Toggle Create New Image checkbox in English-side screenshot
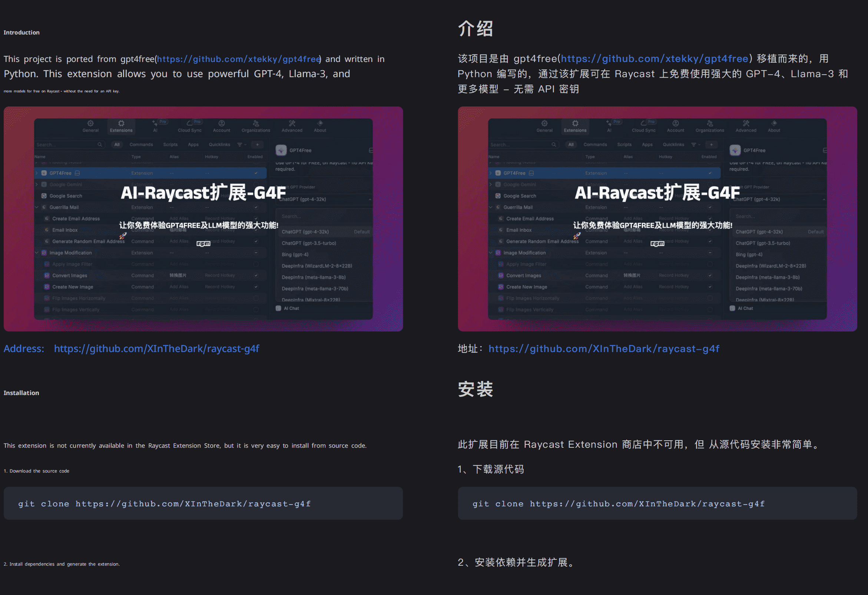 256,287
